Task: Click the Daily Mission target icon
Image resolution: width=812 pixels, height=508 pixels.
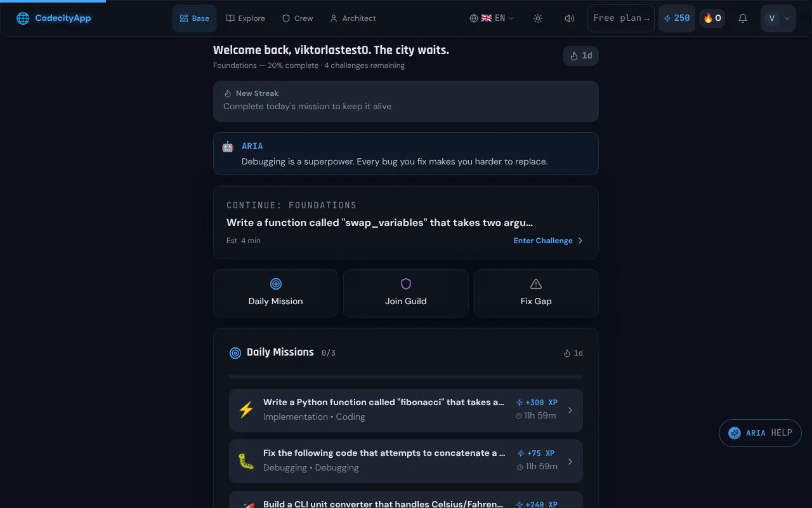Action: click(275, 284)
